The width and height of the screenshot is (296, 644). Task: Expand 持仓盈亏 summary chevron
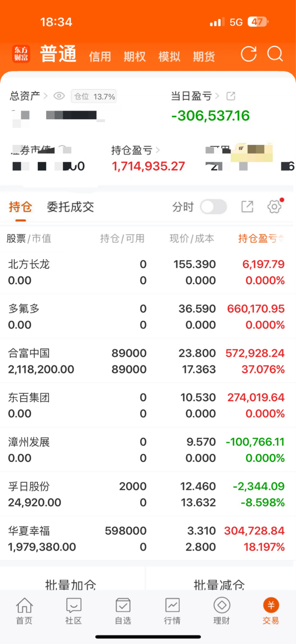(x=158, y=150)
